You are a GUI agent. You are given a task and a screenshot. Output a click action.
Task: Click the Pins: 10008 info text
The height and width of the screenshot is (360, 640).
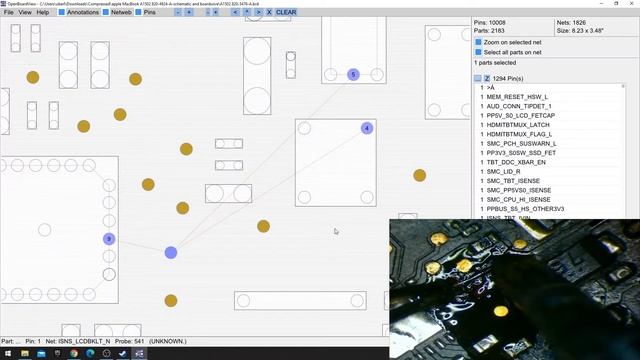(x=489, y=22)
